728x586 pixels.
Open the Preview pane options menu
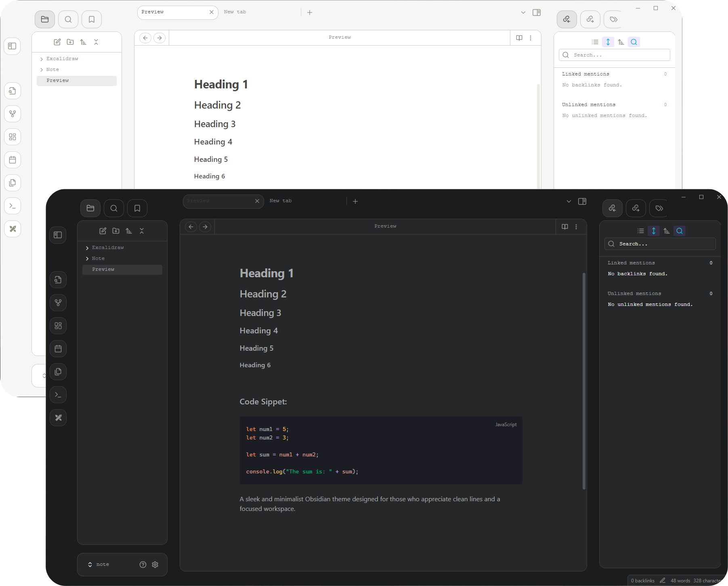(576, 226)
